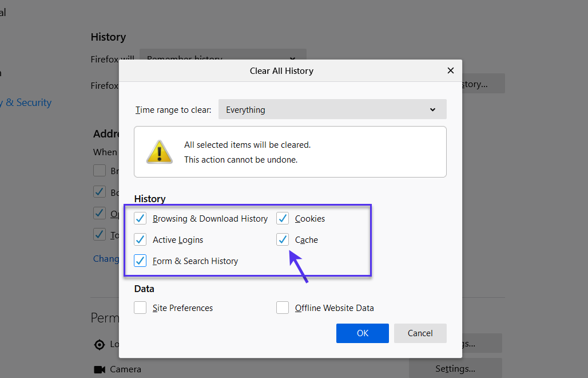Click the chevron on the time range selector
588x378 pixels.
pyautogui.click(x=432, y=109)
